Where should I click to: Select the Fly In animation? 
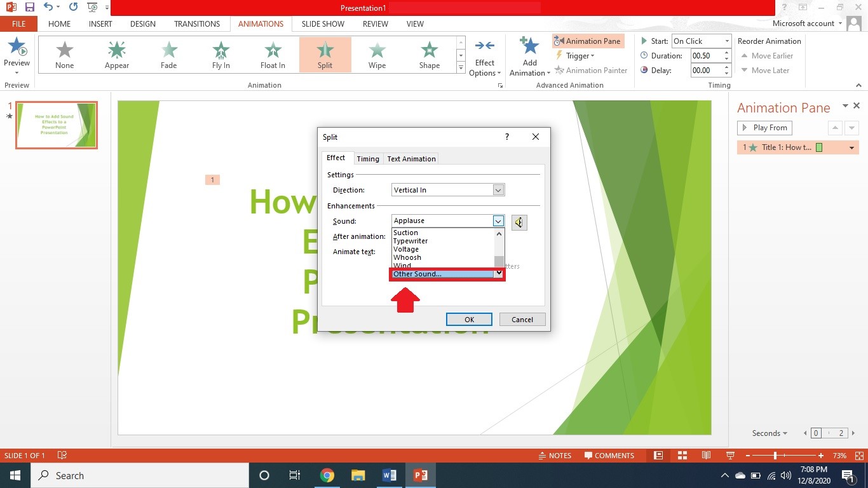click(220, 54)
